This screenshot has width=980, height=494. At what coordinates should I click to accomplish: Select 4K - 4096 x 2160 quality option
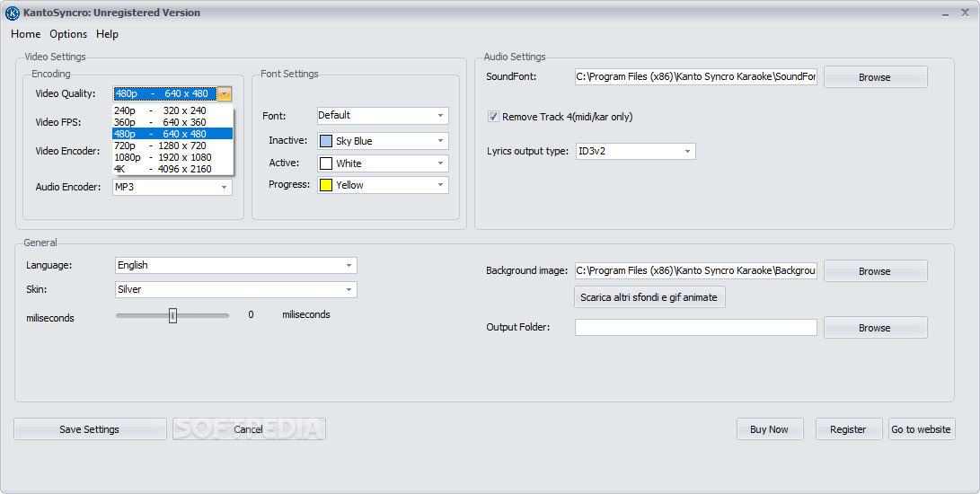(x=172, y=169)
